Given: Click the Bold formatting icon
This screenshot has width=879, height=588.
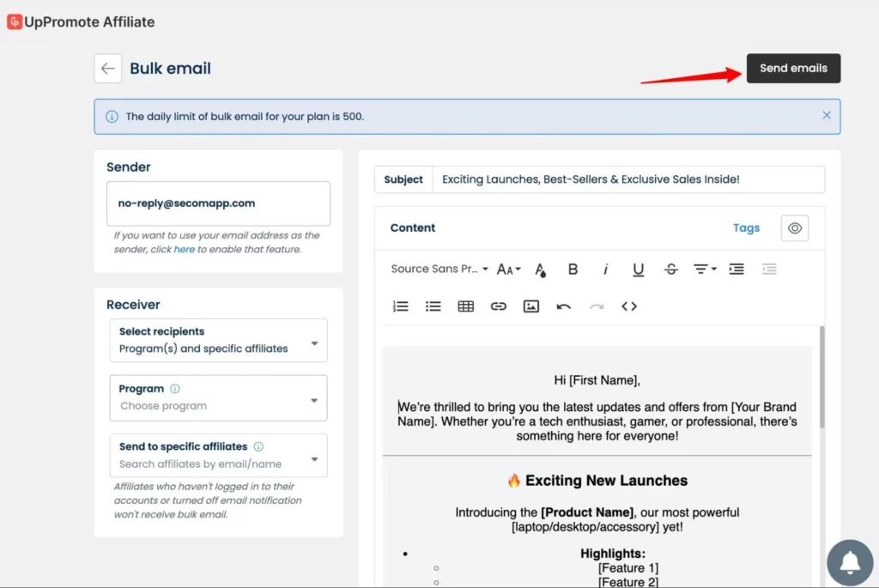Looking at the screenshot, I should point(573,270).
